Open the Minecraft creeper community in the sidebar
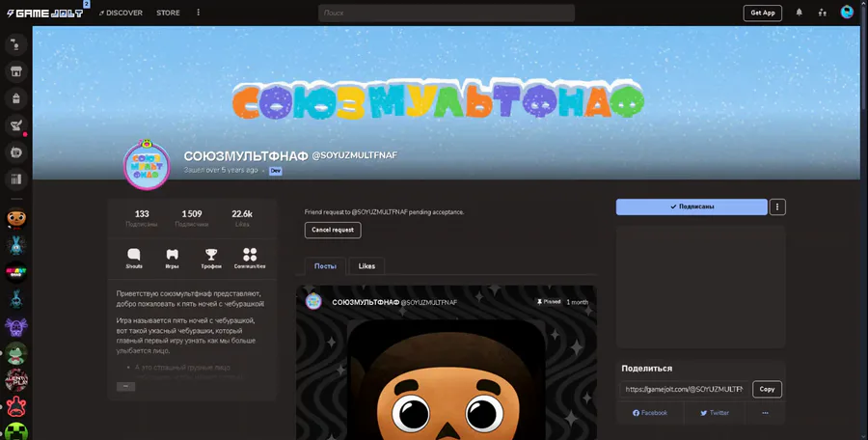The image size is (868, 440). click(x=16, y=431)
